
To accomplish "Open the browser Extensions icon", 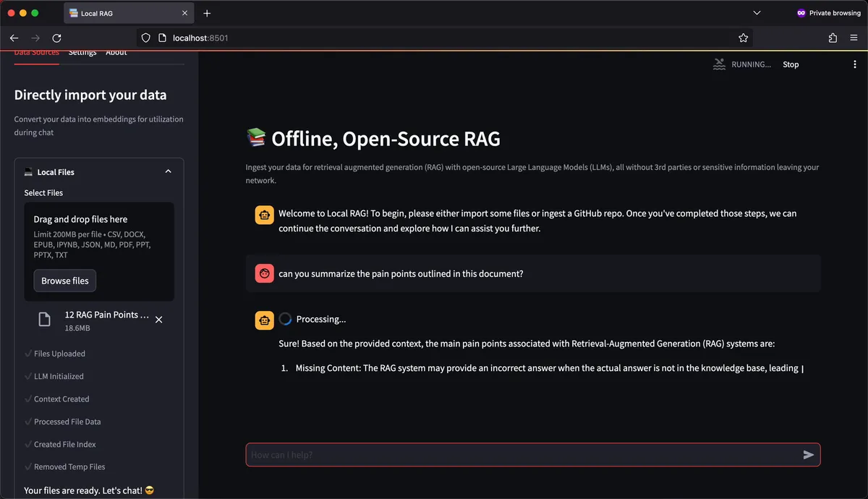I will coord(833,38).
